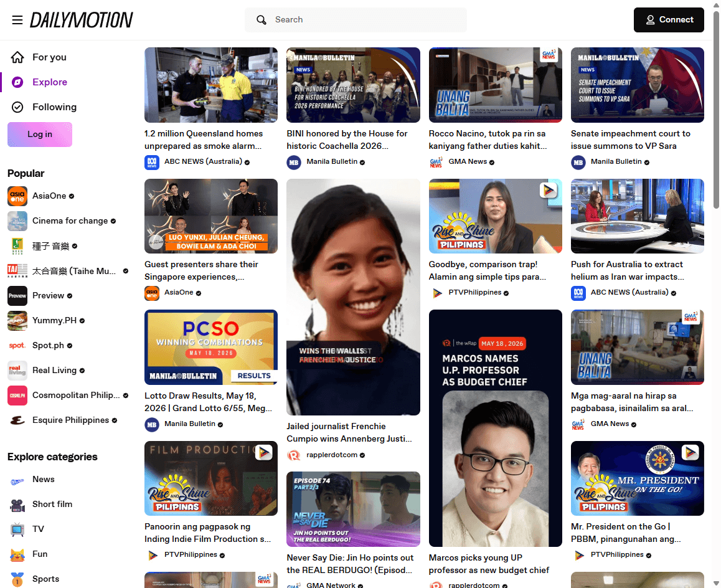Click the Preview channel avatar
Viewport: 721px width, 588px height.
pos(17,296)
